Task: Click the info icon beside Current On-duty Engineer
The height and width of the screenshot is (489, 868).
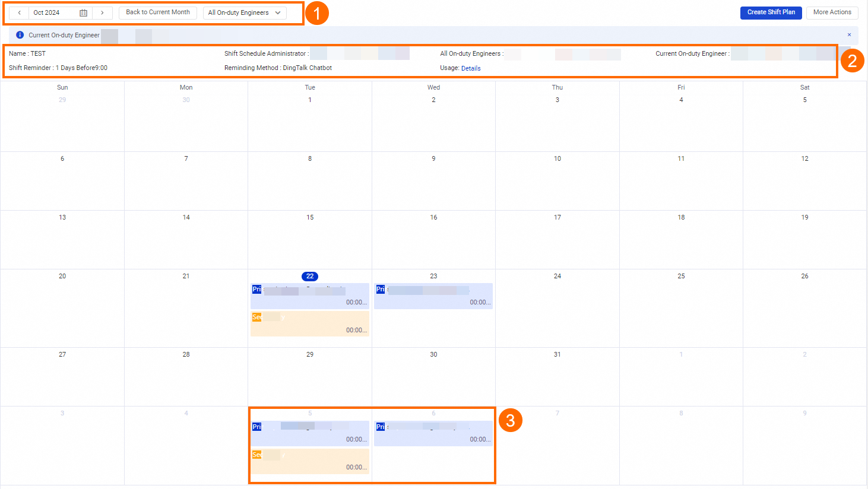Action: [x=20, y=35]
